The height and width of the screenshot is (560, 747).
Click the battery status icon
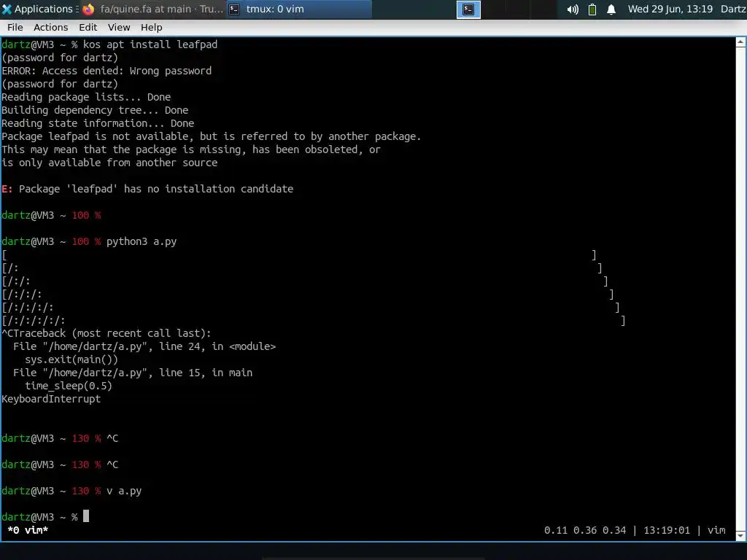[592, 9]
